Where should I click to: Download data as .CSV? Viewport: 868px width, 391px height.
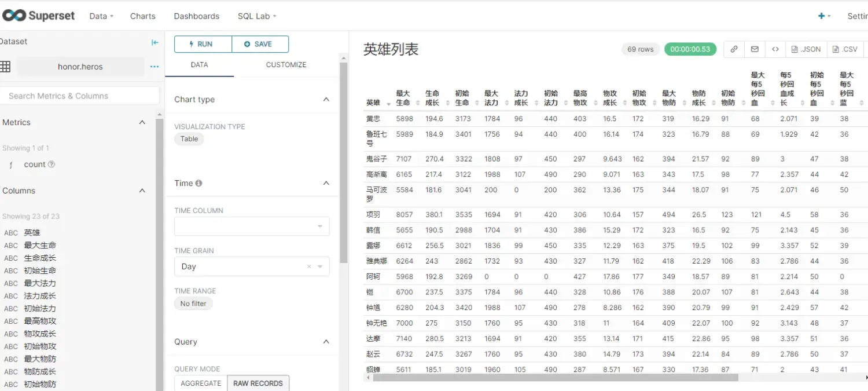point(844,49)
